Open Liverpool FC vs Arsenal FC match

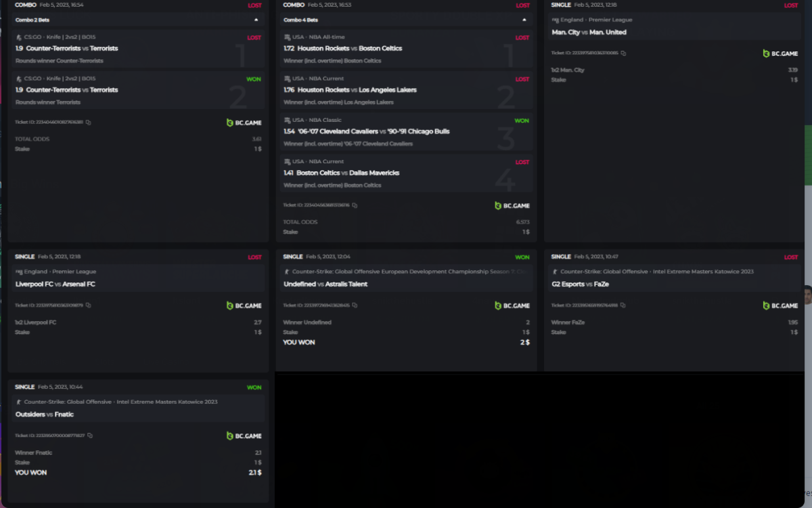55,284
